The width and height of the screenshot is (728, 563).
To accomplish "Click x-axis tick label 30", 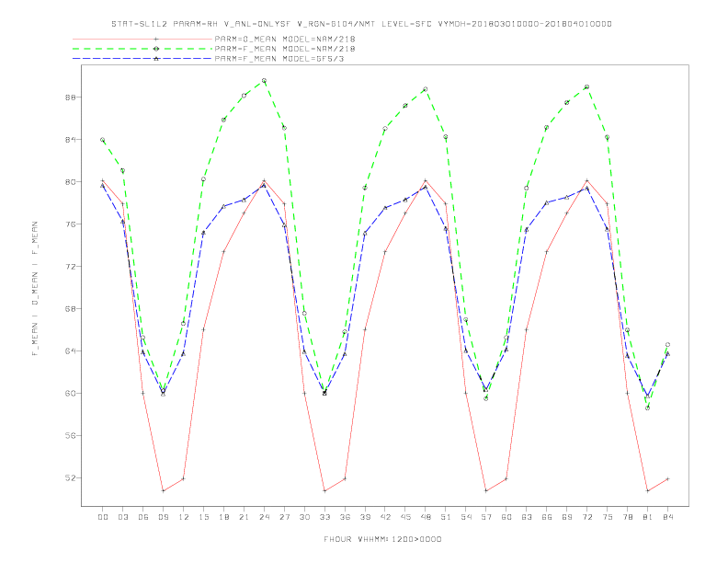I will click(x=304, y=517).
